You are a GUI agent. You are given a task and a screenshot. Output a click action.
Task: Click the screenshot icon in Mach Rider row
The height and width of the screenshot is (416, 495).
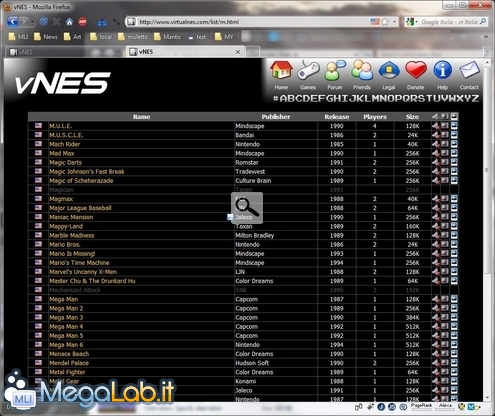[x=445, y=144]
